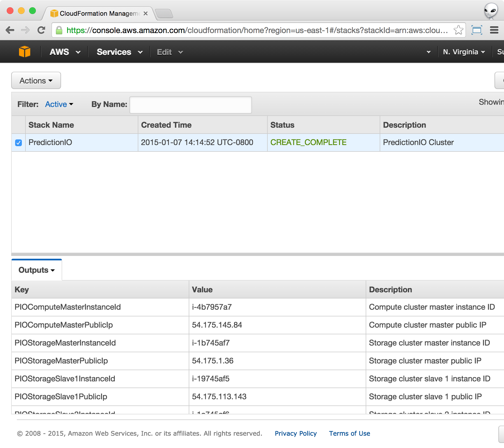
Task: Expand the Active filter dropdown
Action: 59,104
